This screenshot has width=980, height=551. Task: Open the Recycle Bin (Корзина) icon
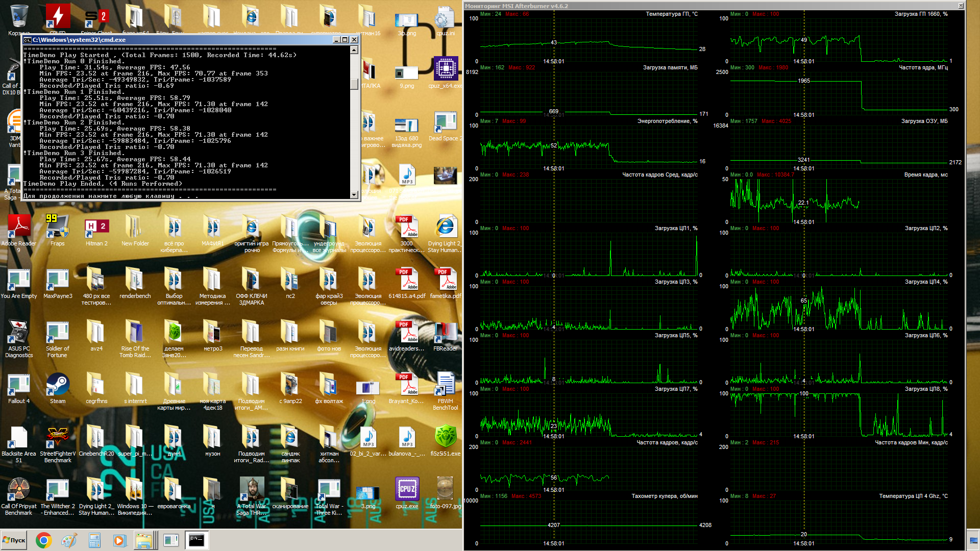pos(19,16)
